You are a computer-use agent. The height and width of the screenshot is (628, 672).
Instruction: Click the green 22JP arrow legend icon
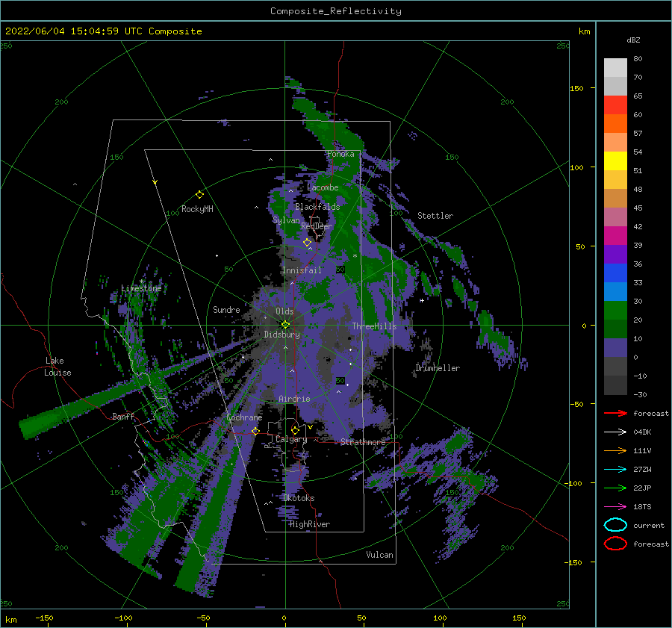(x=615, y=488)
